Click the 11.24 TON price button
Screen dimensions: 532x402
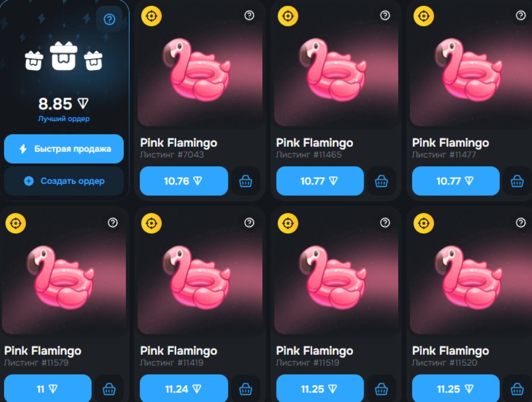click(184, 389)
